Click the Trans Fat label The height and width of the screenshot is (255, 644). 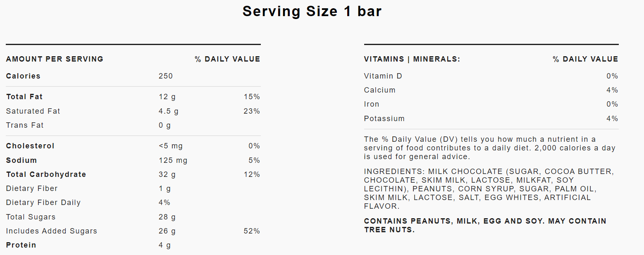click(25, 125)
